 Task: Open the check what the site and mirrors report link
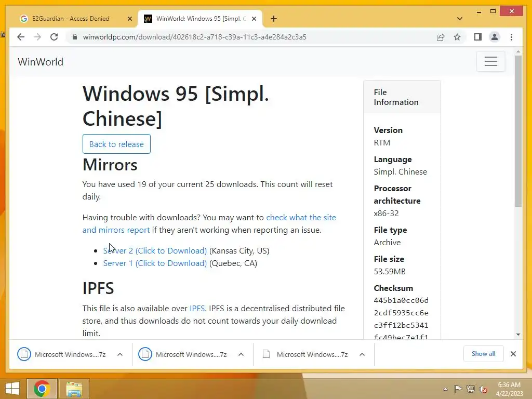(x=209, y=223)
